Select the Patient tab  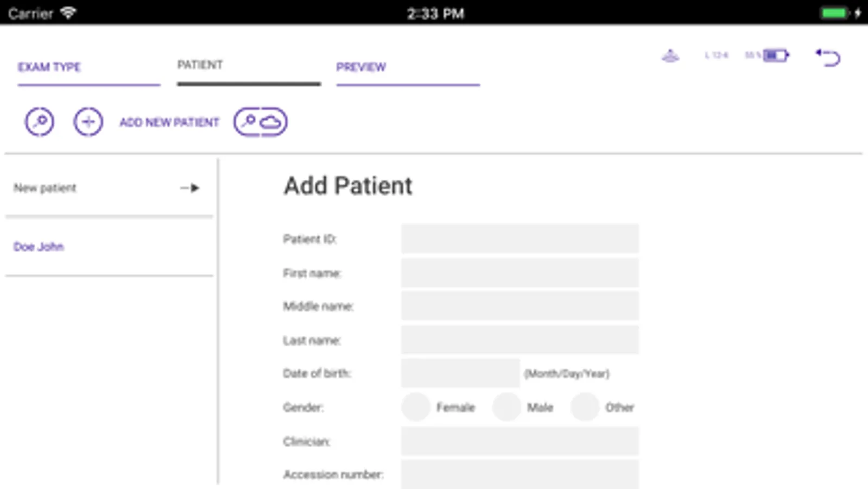200,65
